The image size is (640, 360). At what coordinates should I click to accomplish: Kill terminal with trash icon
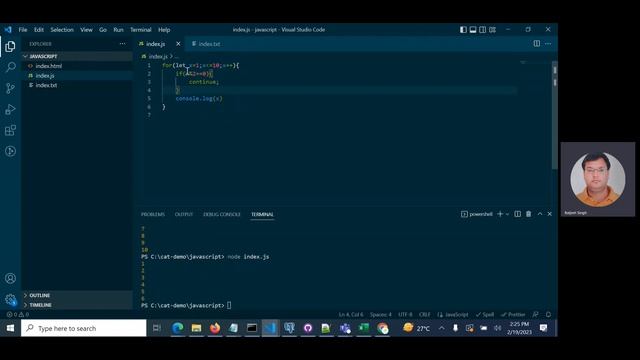[x=529, y=214]
